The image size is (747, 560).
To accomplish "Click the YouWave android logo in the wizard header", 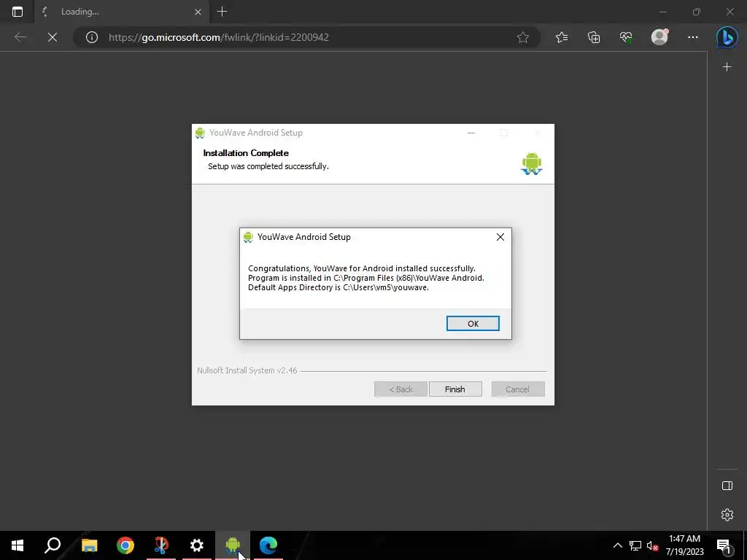I will [x=532, y=163].
